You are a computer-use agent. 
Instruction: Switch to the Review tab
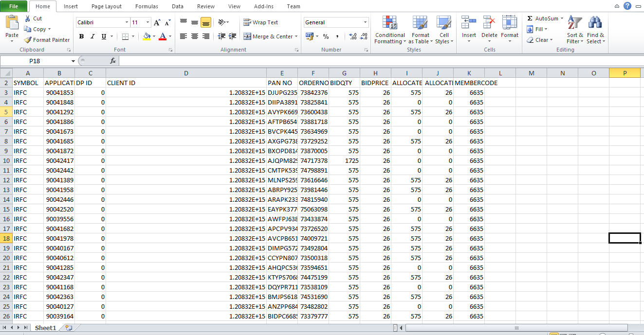click(x=206, y=6)
